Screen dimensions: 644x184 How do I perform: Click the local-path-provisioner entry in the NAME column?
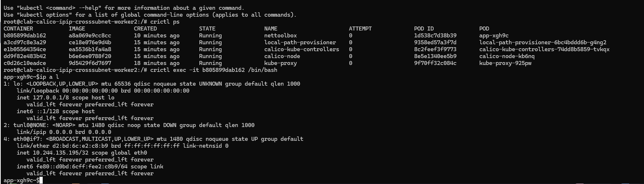[300, 42]
